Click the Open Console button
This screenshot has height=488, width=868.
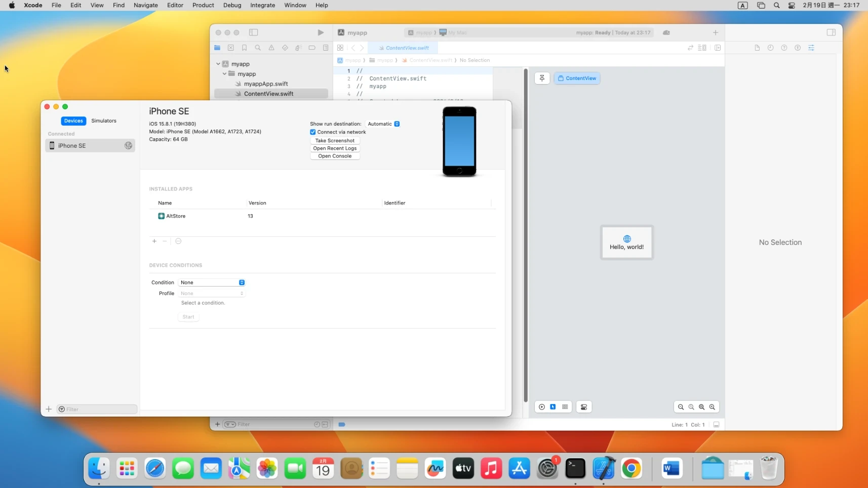[x=335, y=156]
